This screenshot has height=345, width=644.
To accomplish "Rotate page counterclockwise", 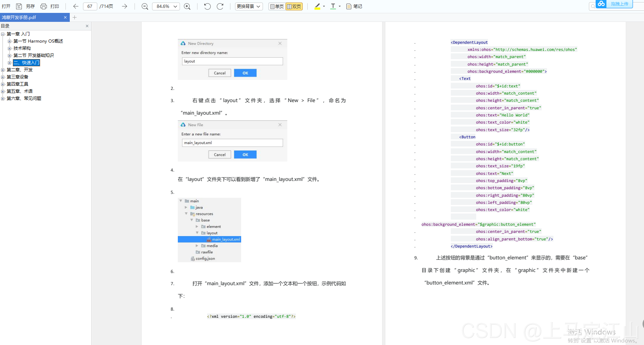I will point(207,6).
